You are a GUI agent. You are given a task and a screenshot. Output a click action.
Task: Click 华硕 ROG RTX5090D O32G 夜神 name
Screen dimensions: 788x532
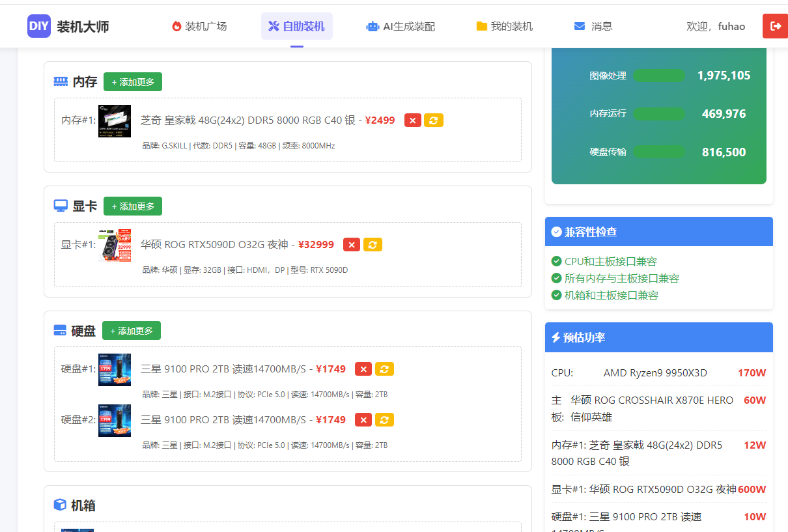(214, 245)
